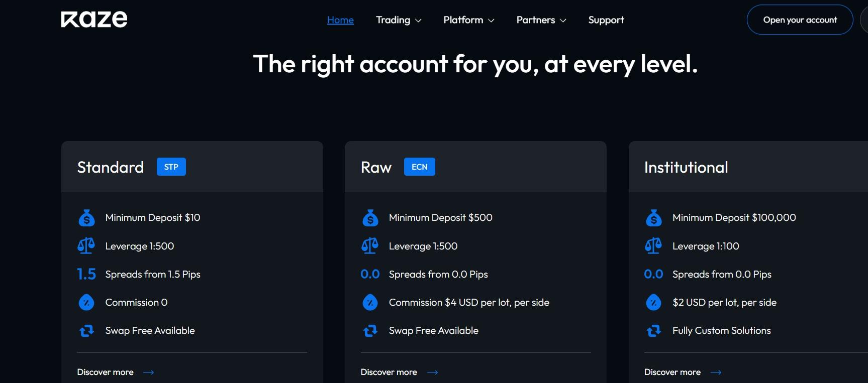Click the ECN badge next to Raw
Viewport: 868px width, 383px height.
[x=420, y=167]
